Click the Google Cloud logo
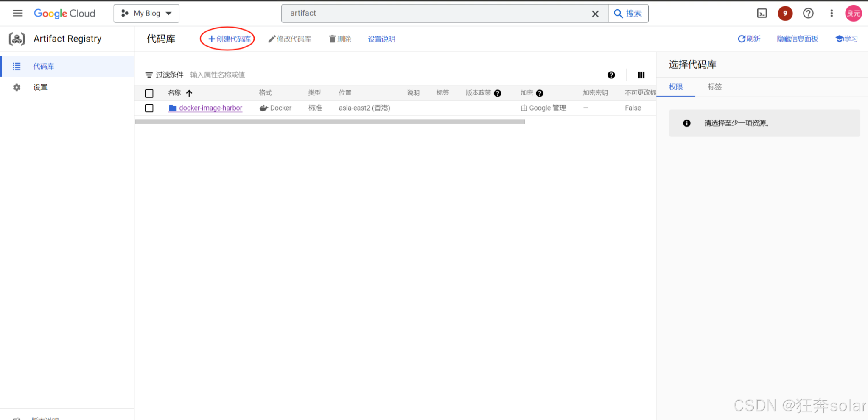The width and height of the screenshot is (868, 420). click(64, 13)
